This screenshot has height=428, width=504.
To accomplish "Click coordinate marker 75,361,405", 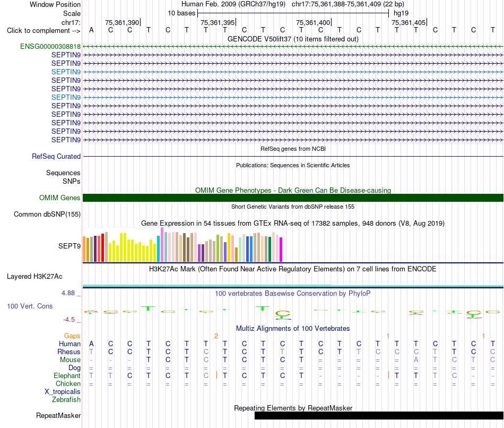I will tap(409, 22).
